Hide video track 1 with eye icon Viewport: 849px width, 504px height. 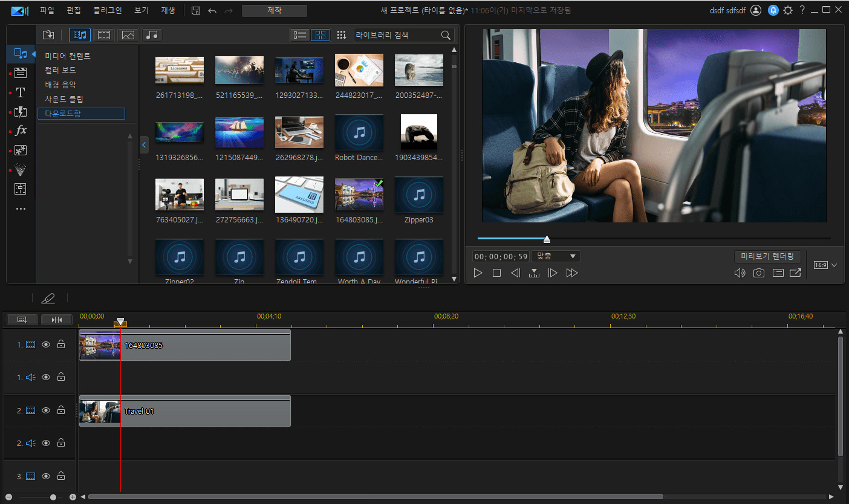(46, 344)
